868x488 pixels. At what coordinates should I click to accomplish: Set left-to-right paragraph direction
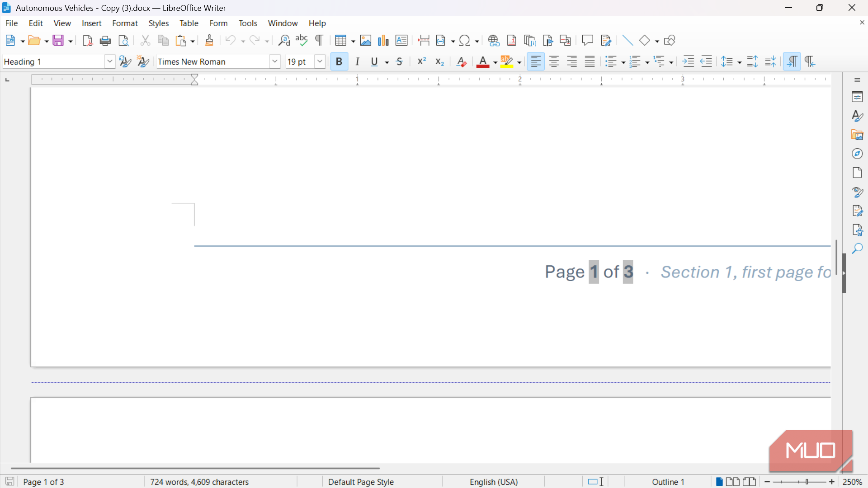pyautogui.click(x=792, y=61)
